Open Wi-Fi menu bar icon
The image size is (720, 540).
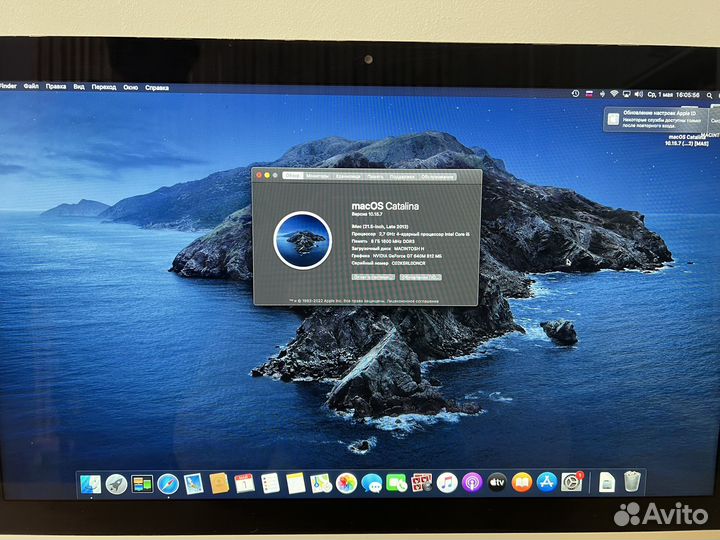(x=614, y=94)
